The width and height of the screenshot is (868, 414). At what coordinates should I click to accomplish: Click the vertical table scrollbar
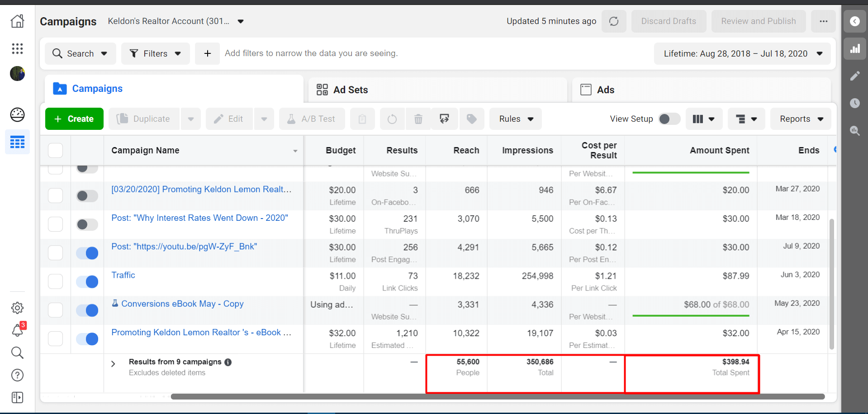coord(831,284)
